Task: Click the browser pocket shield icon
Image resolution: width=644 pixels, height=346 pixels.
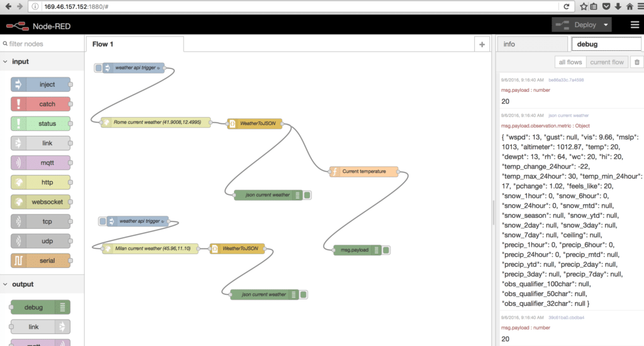Action: [606, 6]
